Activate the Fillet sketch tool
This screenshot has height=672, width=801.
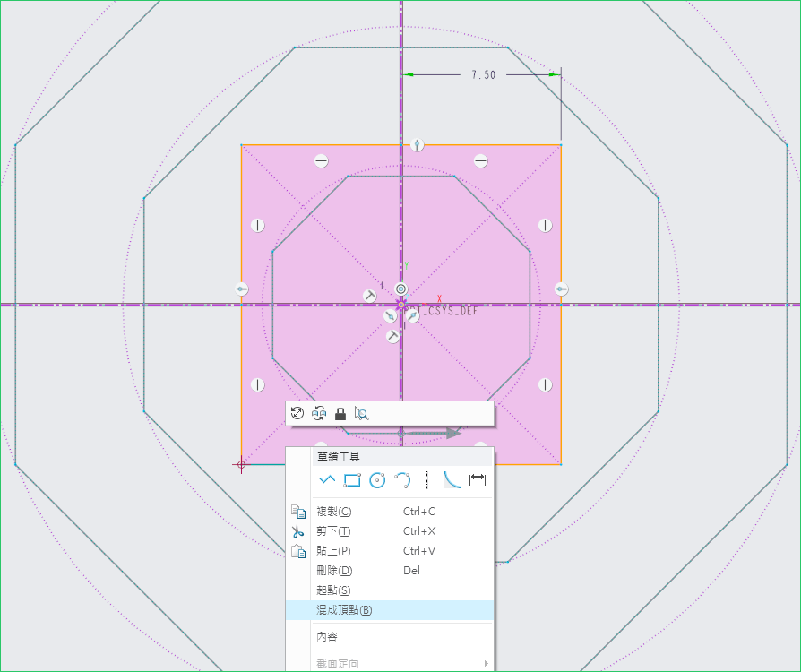pos(452,480)
